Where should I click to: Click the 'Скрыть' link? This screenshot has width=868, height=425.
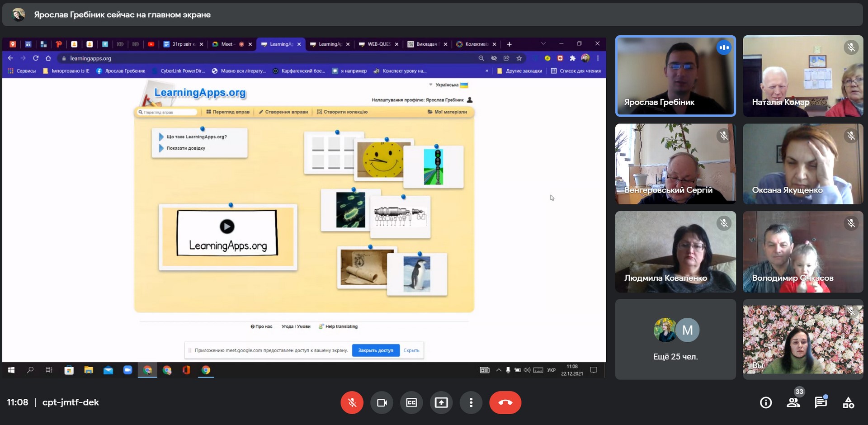click(411, 350)
